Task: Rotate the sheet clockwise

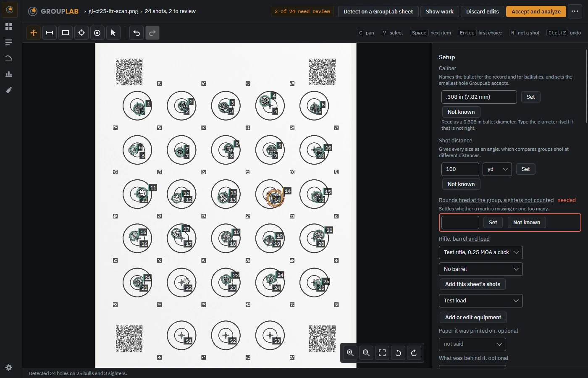Action: pos(414,353)
